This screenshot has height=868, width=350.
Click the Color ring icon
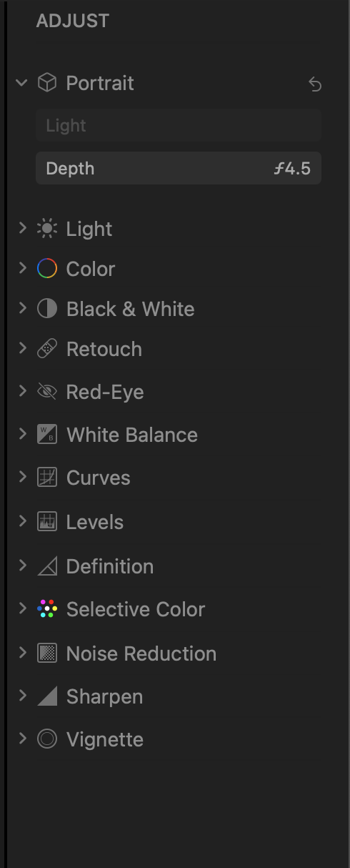point(47,269)
